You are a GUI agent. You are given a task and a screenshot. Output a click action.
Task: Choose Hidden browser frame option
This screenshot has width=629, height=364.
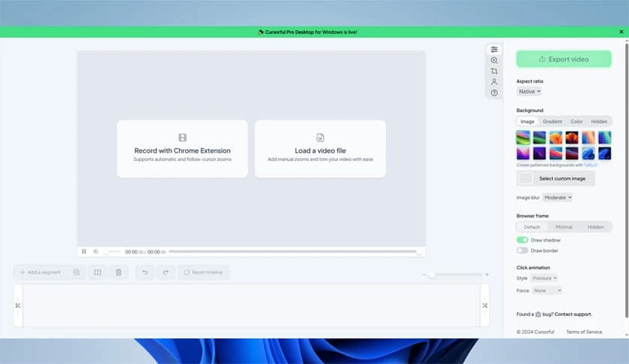click(596, 227)
